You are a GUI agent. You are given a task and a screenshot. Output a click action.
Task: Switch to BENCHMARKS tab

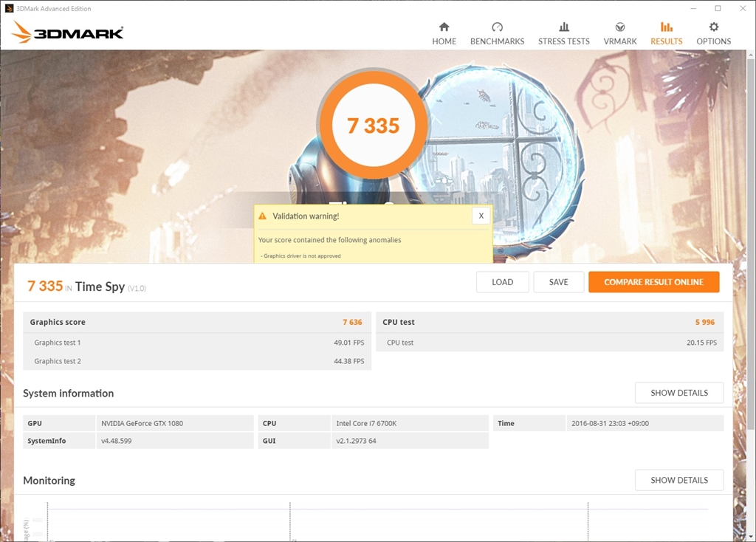coord(497,34)
